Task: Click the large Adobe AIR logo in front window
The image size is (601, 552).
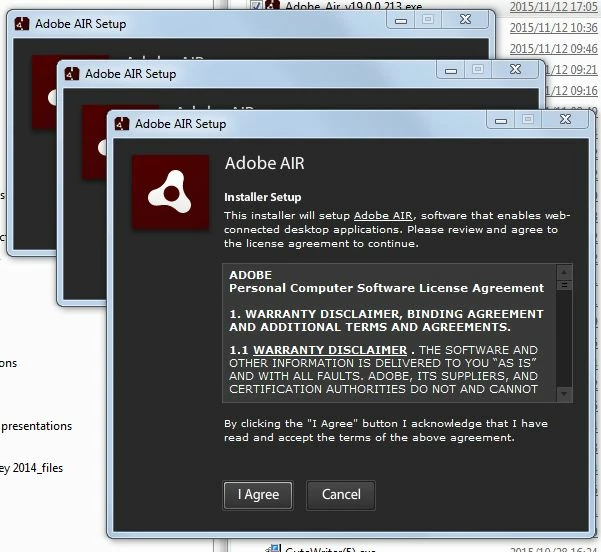Action: coord(171,192)
